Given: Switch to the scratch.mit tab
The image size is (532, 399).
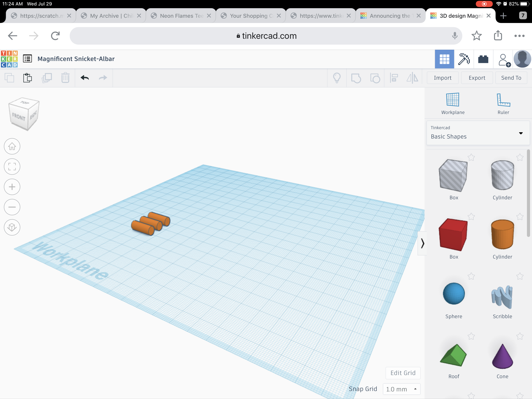Looking at the screenshot, I should click(41, 16).
